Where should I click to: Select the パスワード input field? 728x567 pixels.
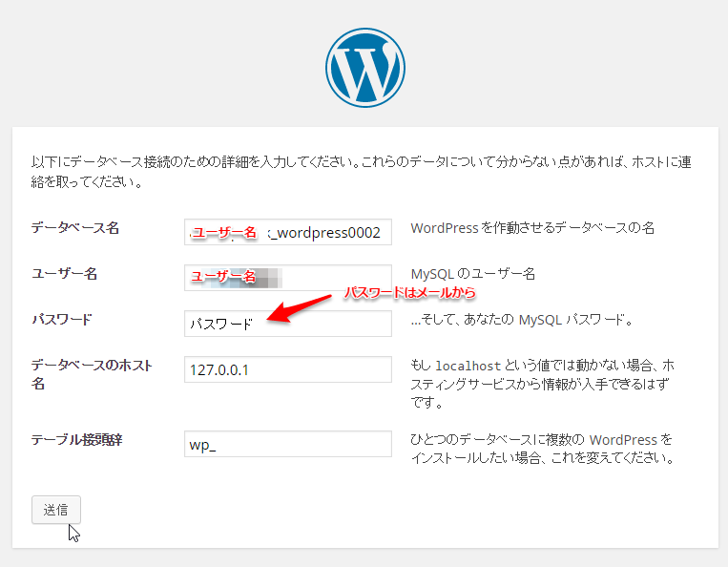tap(287, 324)
